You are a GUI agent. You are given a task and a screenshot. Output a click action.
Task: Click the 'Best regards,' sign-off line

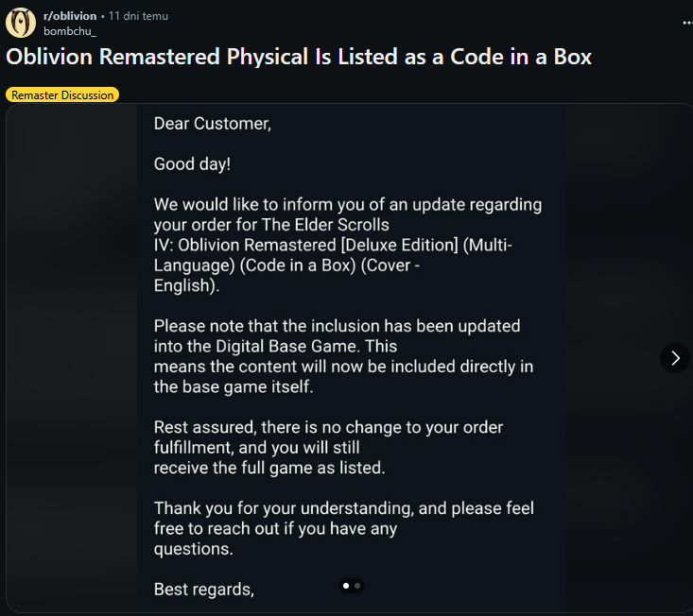[x=203, y=590]
